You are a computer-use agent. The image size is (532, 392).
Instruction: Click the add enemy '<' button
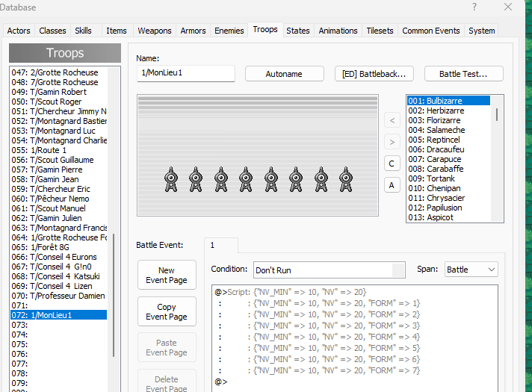pyautogui.click(x=392, y=120)
